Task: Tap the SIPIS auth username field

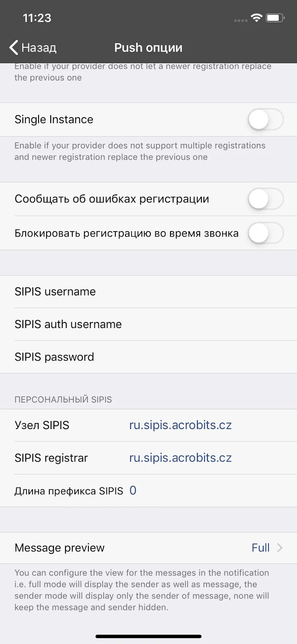Action: point(148,324)
